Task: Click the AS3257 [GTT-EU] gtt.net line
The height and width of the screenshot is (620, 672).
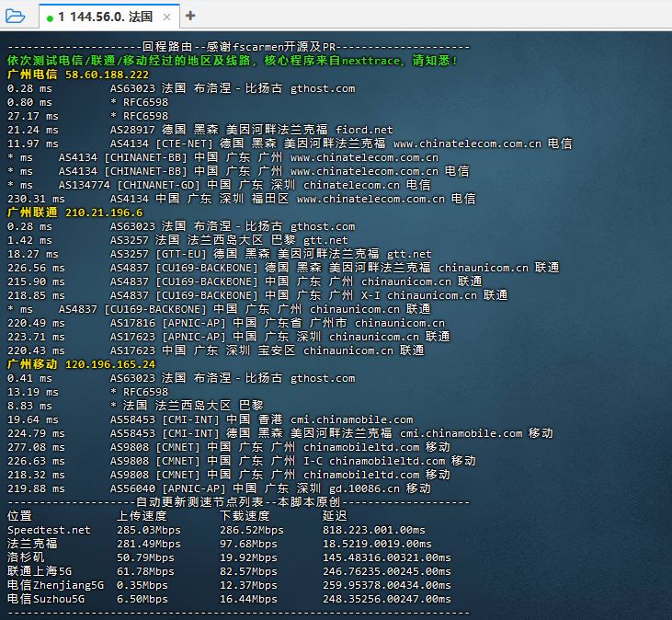Action: [220, 254]
